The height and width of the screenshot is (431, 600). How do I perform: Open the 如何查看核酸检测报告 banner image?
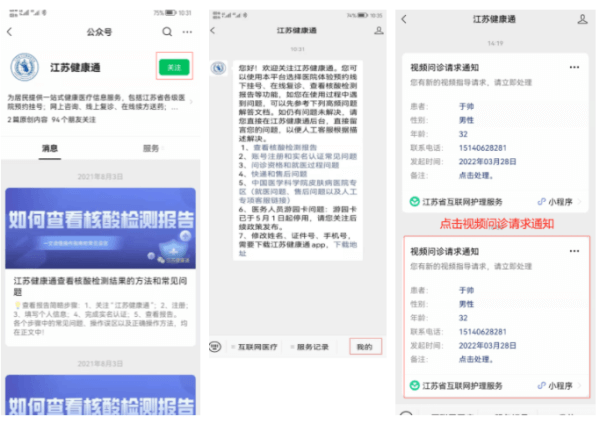(100, 228)
